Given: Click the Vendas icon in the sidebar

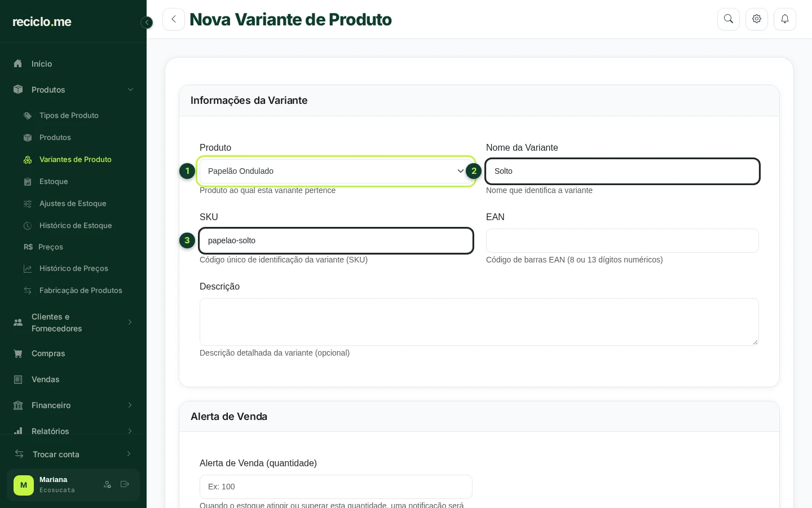Looking at the screenshot, I should coord(18,379).
